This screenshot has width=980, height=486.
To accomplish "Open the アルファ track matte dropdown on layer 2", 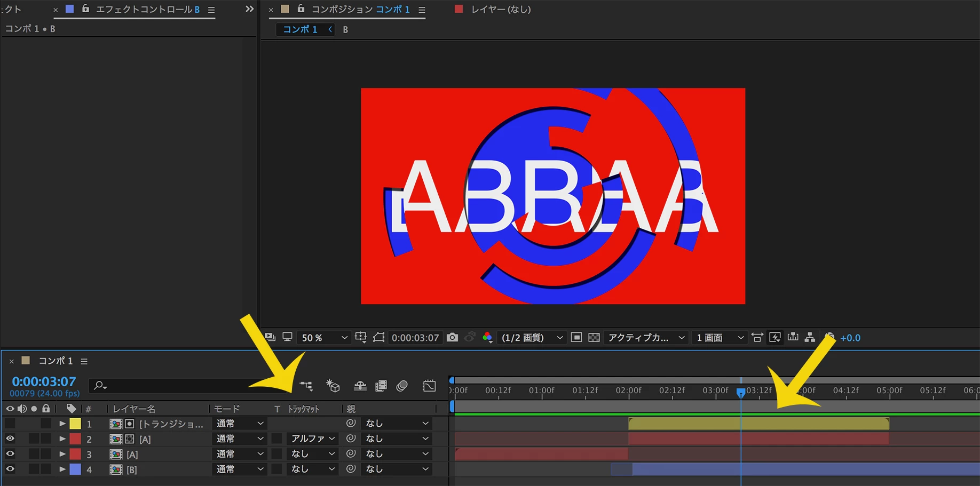I will 313,439.
